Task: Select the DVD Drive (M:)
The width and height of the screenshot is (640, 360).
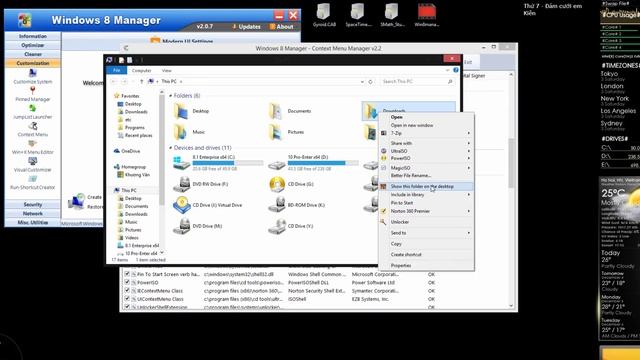Action: point(198,226)
